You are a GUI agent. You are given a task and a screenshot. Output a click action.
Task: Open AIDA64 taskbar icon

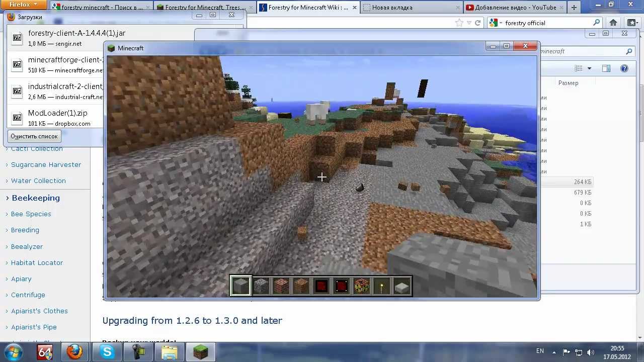tap(45, 352)
